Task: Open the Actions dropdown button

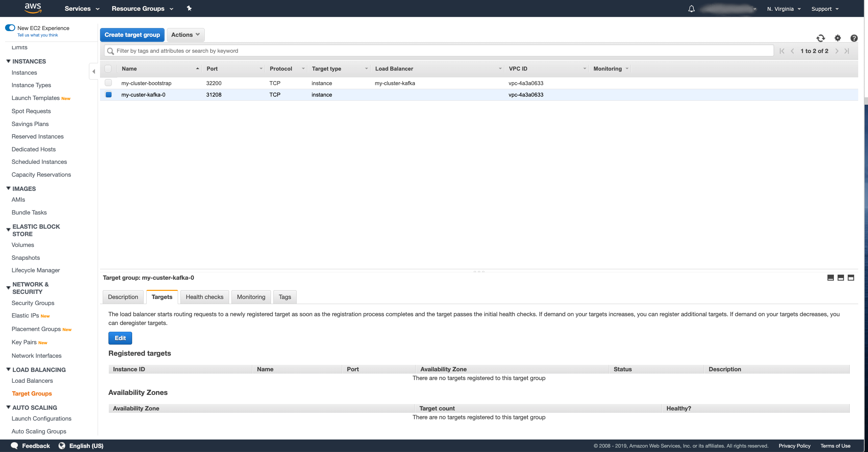Action: click(x=185, y=35)
